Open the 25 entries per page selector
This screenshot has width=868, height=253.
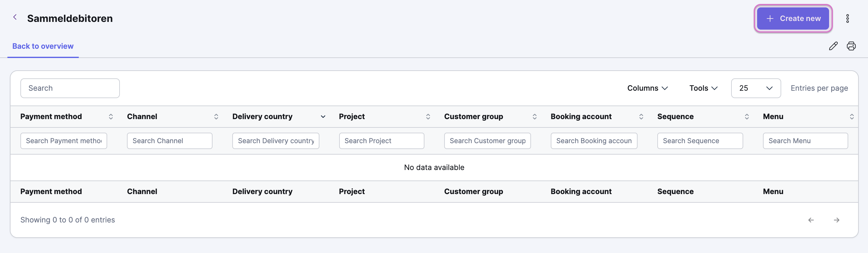[x=756, y=88]
